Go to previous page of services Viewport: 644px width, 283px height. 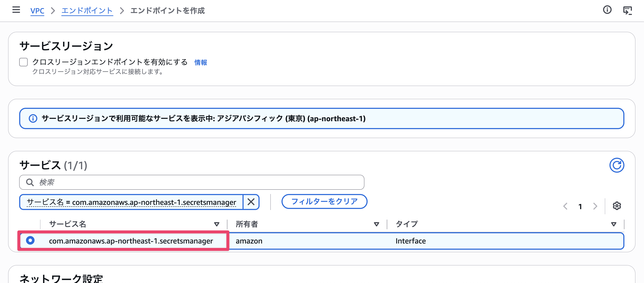coord(565,206)
